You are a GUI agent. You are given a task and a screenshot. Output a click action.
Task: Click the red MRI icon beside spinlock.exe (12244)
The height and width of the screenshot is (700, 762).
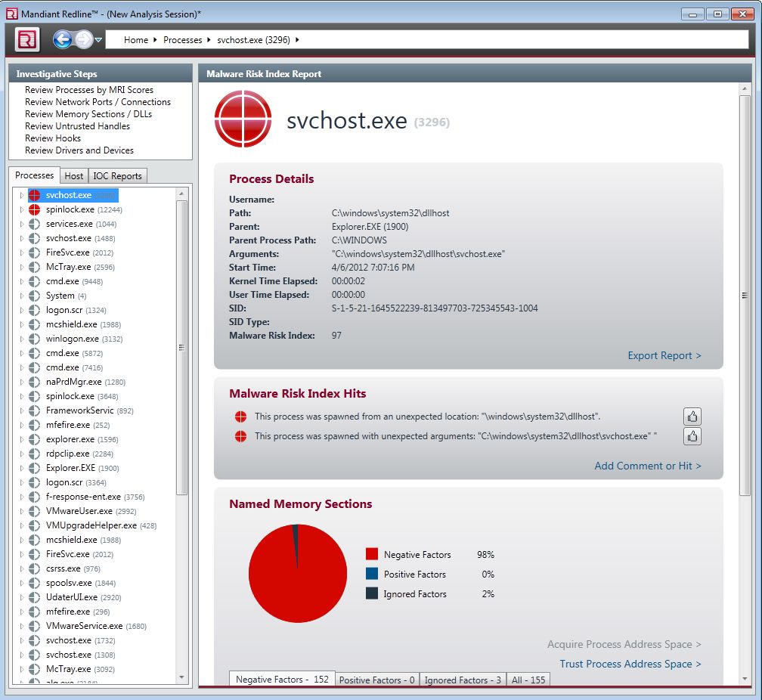coord(35,209)
